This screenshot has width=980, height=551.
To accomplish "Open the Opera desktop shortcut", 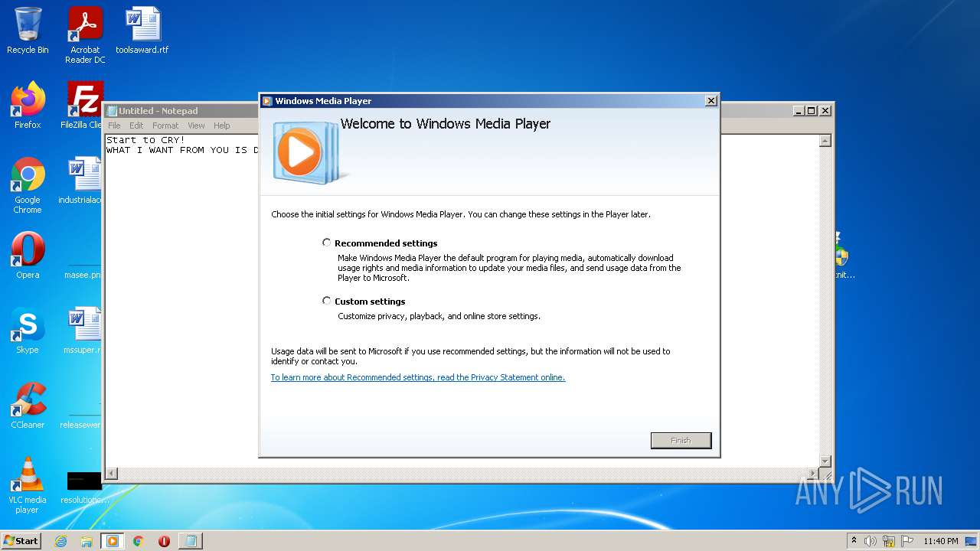I will [28, 256].
